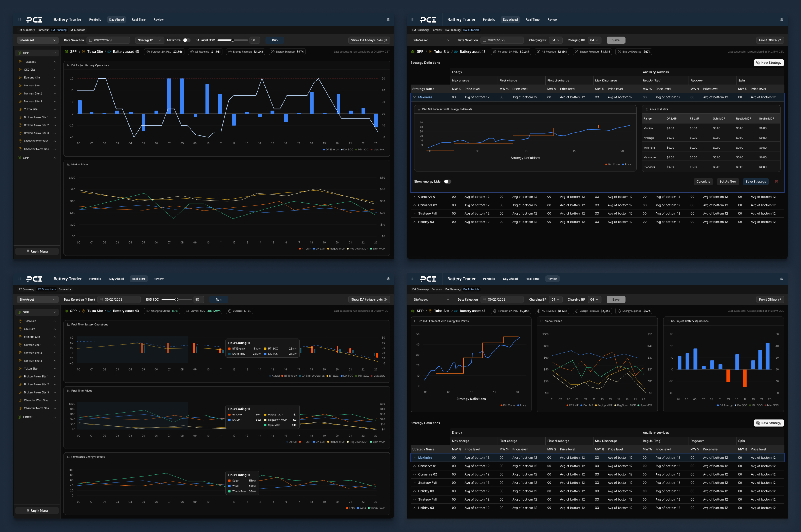The width and height of the screenshot is (801, 532).
Task: Click pin icon on DA Planning Unpin Menu
Action: (28, 251)
